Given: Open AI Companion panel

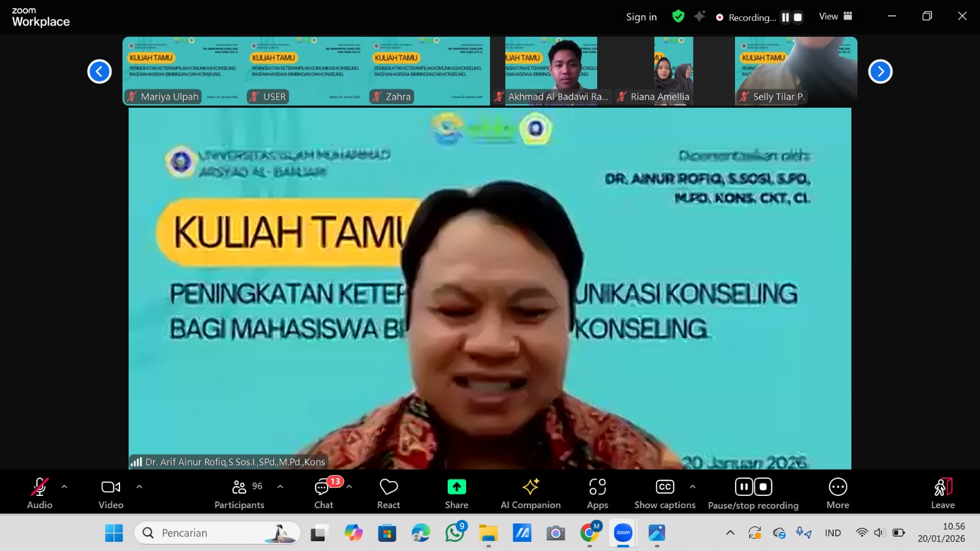Looking at the screenshot, I should (x=530, y=487).
